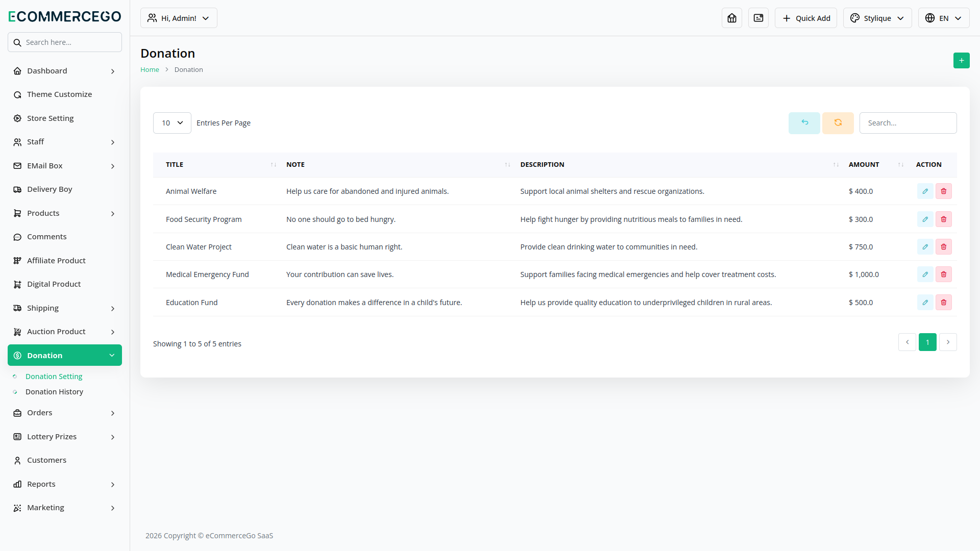Viewport: 980px width, 551px height.
Task: Click the eCommerceGo logo
Action: (x=65, y=16)
